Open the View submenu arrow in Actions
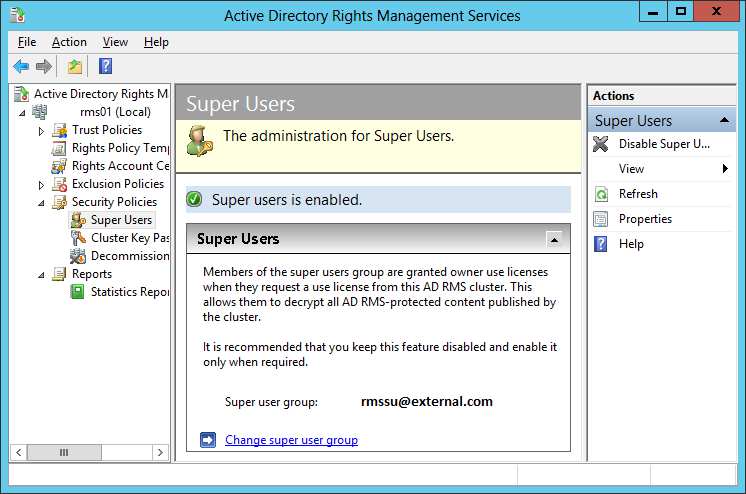The image size is (746, 494). [x=725, y=168]
